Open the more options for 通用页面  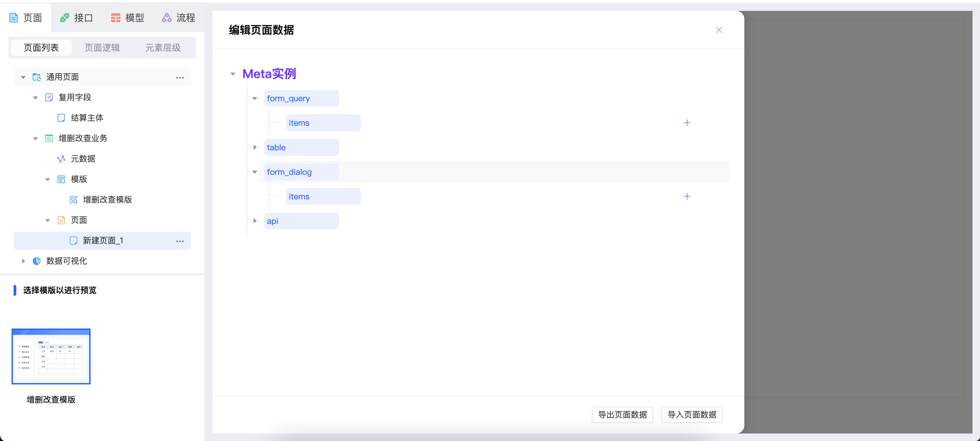coord(180,78)
